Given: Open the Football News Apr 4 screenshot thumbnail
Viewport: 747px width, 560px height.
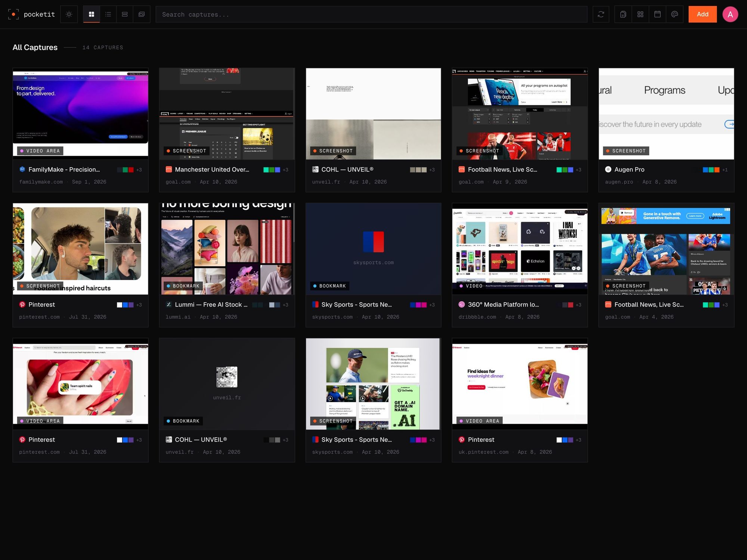Looking at the screenshot, I should point(666,249).
